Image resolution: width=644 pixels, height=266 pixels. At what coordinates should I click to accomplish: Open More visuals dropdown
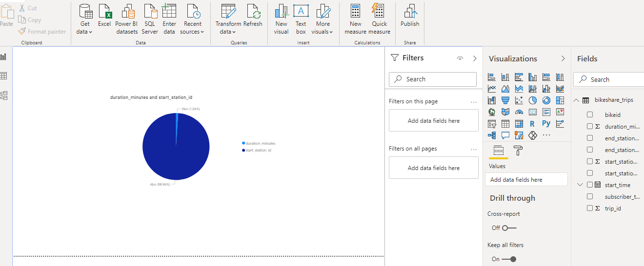tap(322, 19)
